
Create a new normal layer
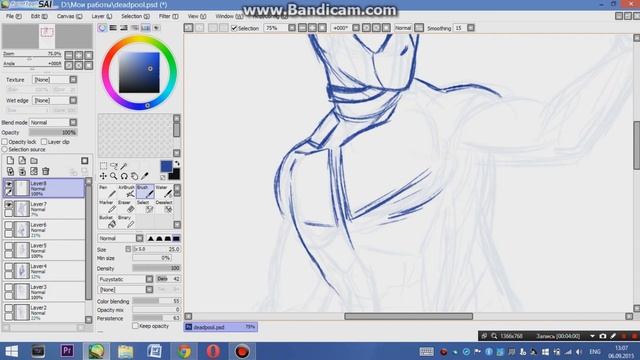click(x=10, y=160)
